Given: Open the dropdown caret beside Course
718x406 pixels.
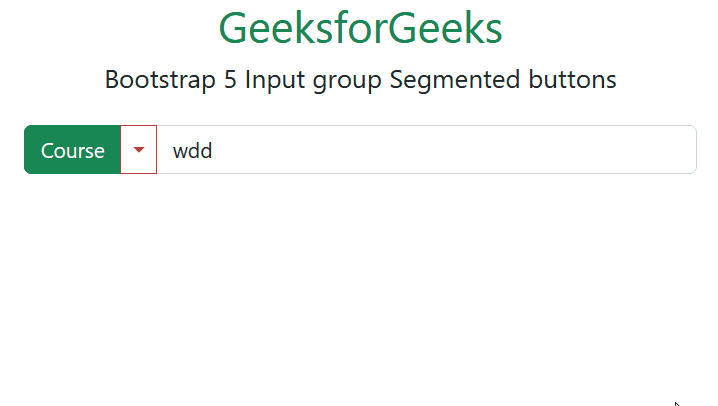Looking at the screenshot, I should (139, 150).
